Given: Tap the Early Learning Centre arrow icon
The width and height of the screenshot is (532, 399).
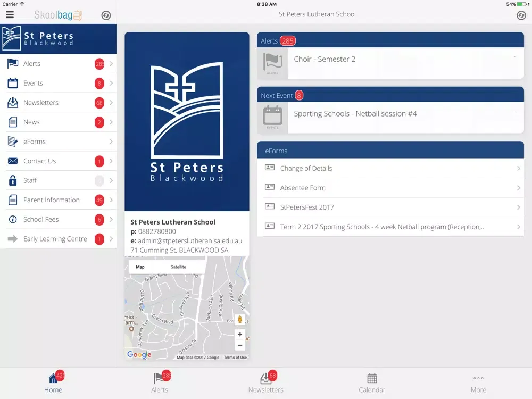Looking at the screenshot, I should (x=13, y=239).
